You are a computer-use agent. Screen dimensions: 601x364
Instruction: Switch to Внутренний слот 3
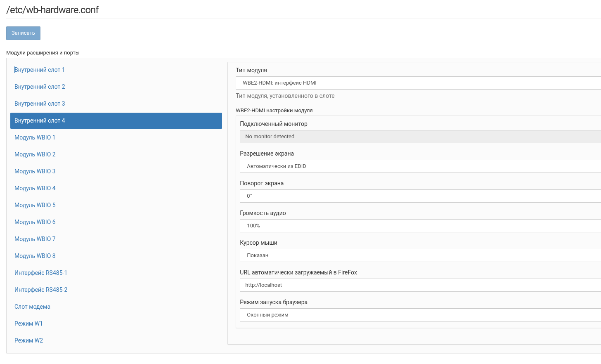point(40,104)
